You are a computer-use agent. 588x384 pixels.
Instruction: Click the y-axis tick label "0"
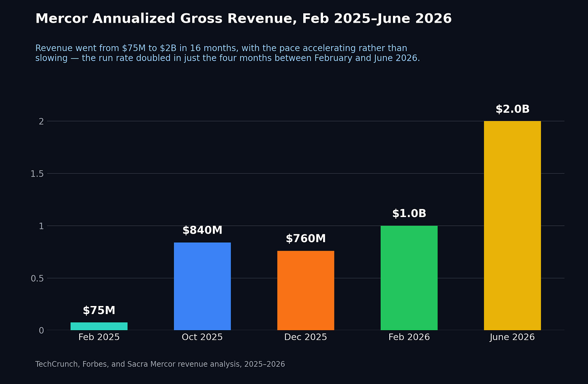coord(41,331)
